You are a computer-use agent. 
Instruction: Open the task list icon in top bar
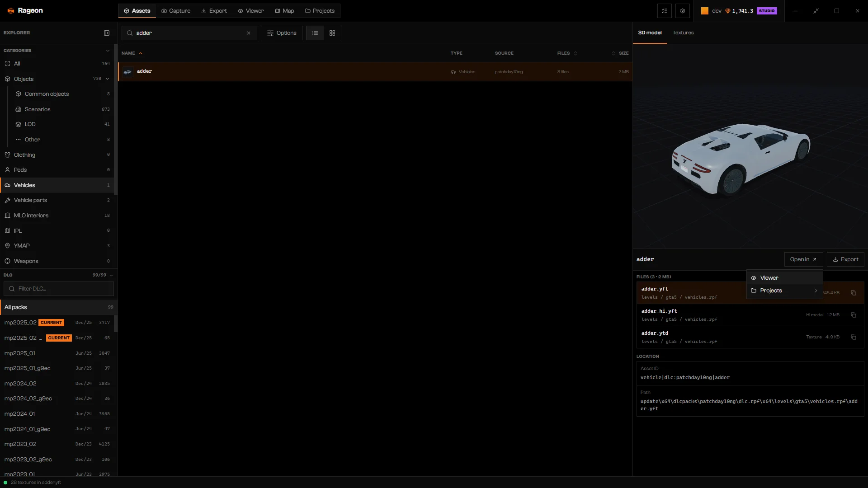pyautogui.click(x=665, y=11)
